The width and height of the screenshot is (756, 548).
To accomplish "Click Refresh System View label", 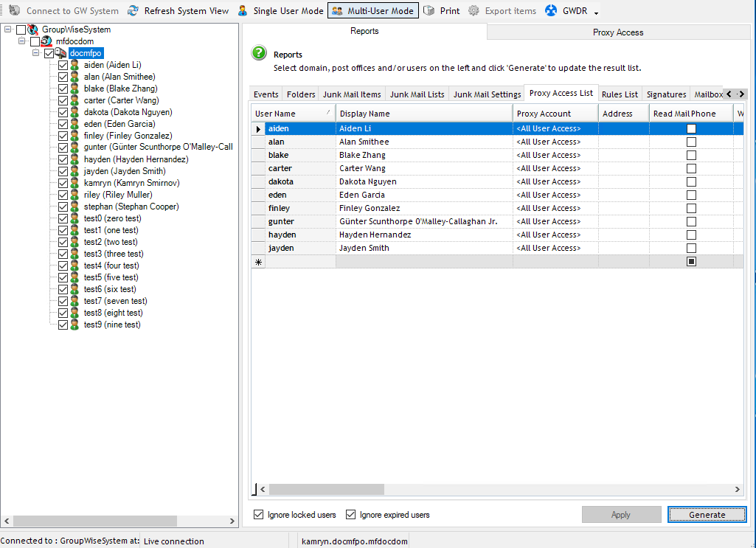I will pos(186,10).
